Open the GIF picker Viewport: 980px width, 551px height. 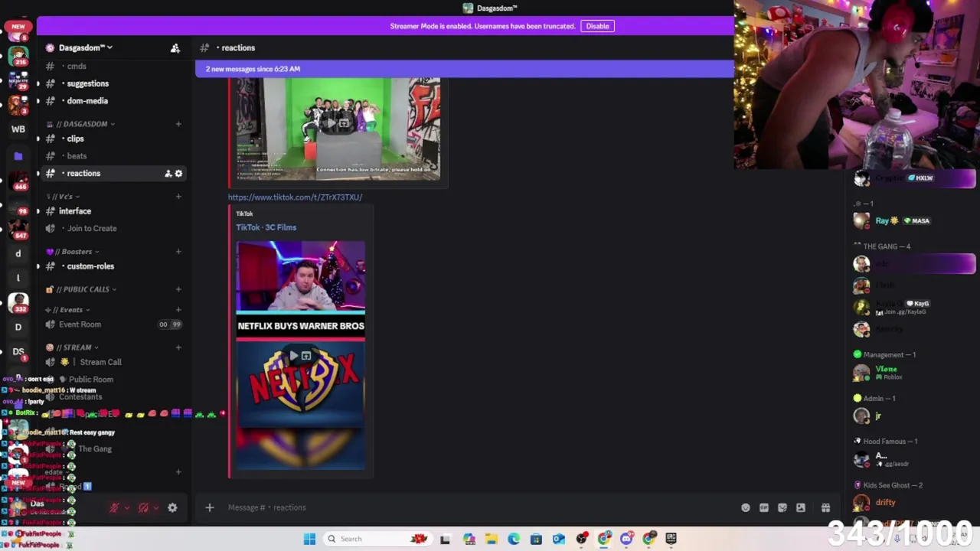(764, 507)
